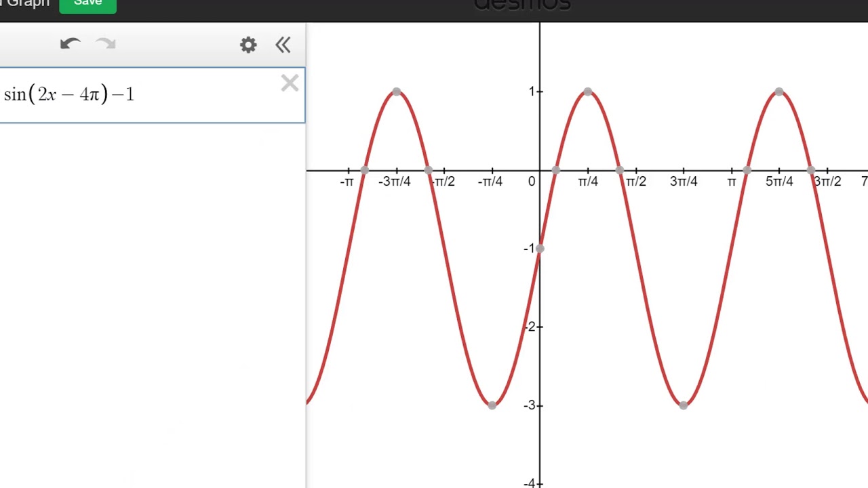Click the −2 y-axis label
This screenshot has width=868, height=488.
(x=530, y=327)
